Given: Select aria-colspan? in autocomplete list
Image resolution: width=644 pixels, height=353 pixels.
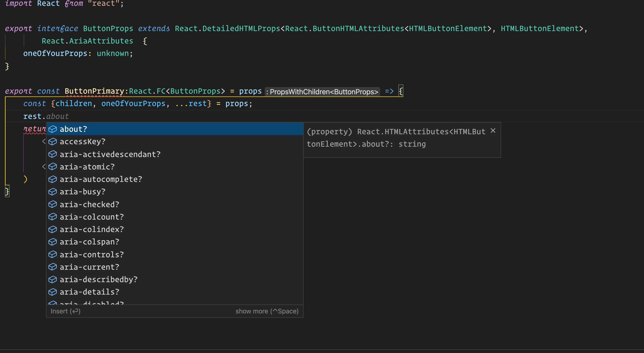Looking at the screenshot, I should 89,242.
